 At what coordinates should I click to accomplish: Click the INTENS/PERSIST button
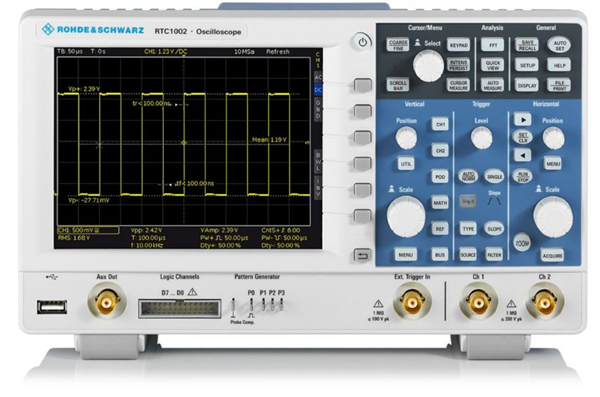coord(458,65)
